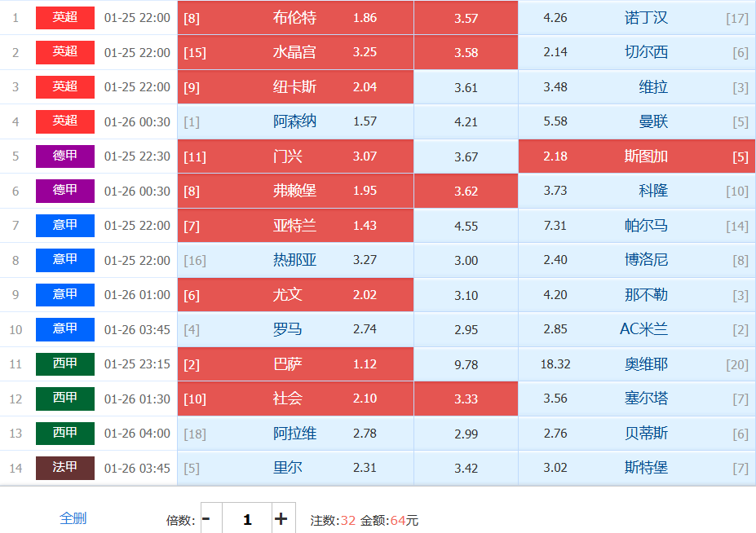
Task: Click 英超 league tag for 阿森纳 match
Action: pos(65,121)
